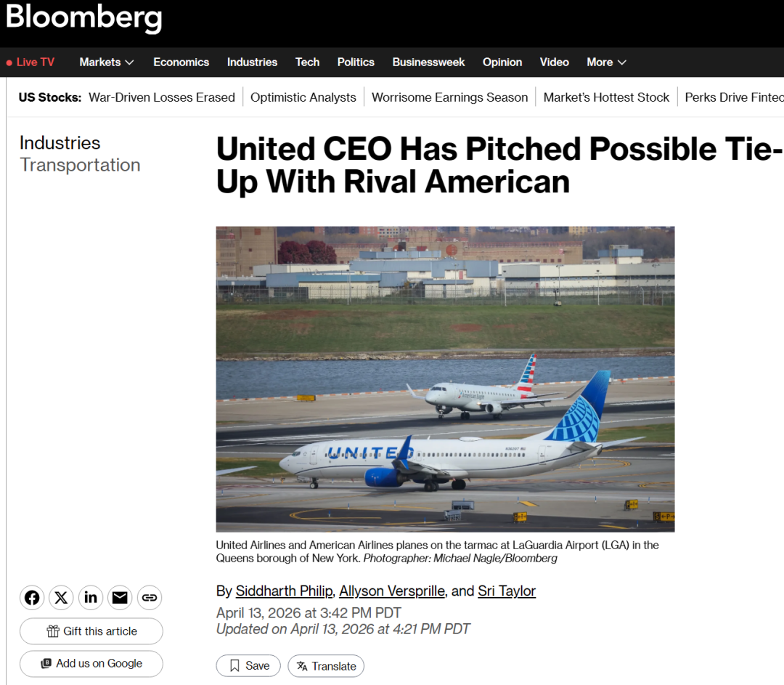Screen dimensions: 784x685
Task: Expand the More navigation menu
Action: 606,62
